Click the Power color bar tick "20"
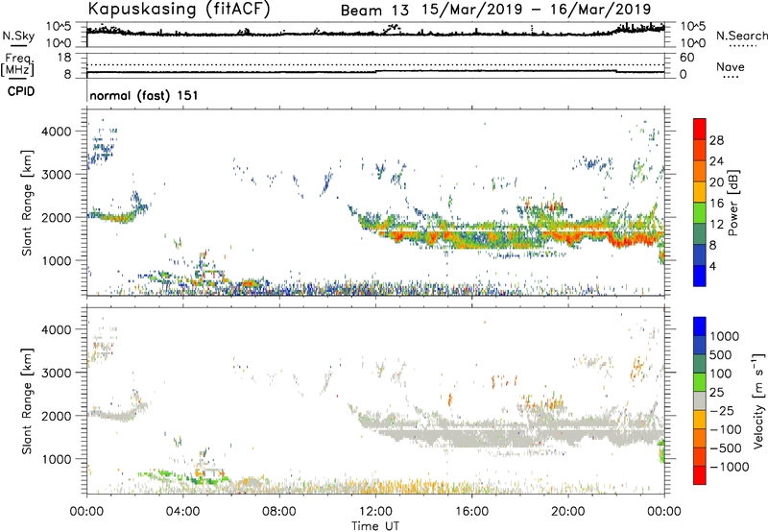The width and height of the screenshot is (768, 532). click(x=716, y=182)
